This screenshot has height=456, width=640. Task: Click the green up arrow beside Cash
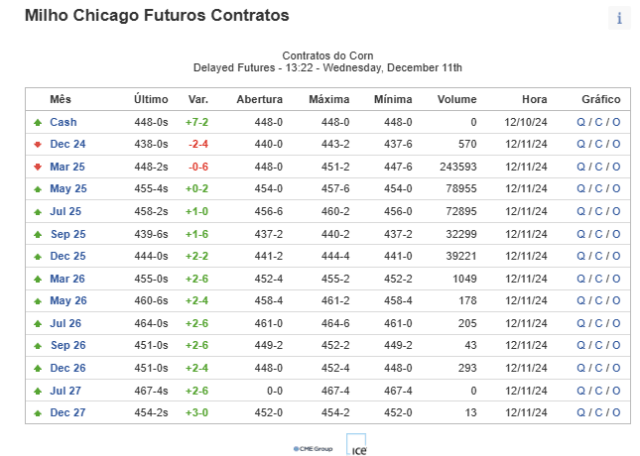coord(38,122)
